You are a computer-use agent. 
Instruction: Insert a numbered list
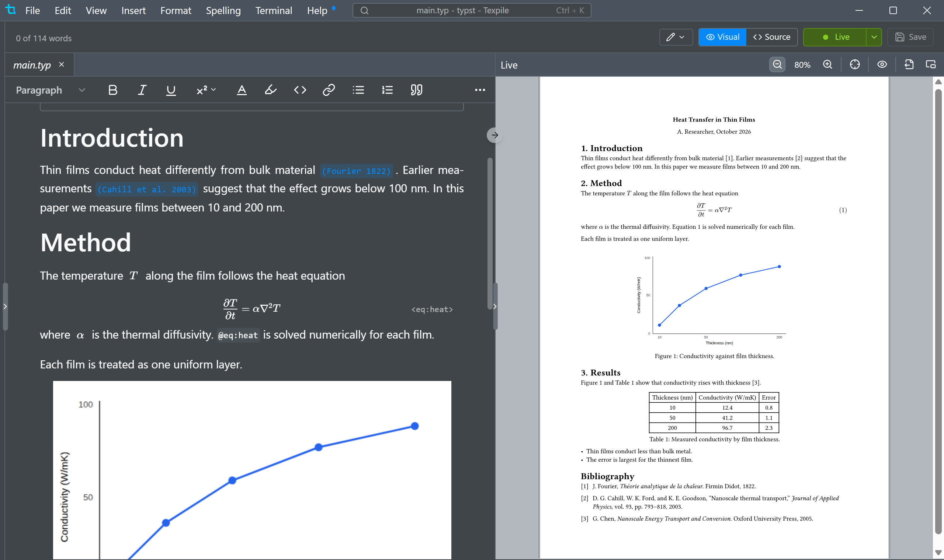(x=388, y=90)
